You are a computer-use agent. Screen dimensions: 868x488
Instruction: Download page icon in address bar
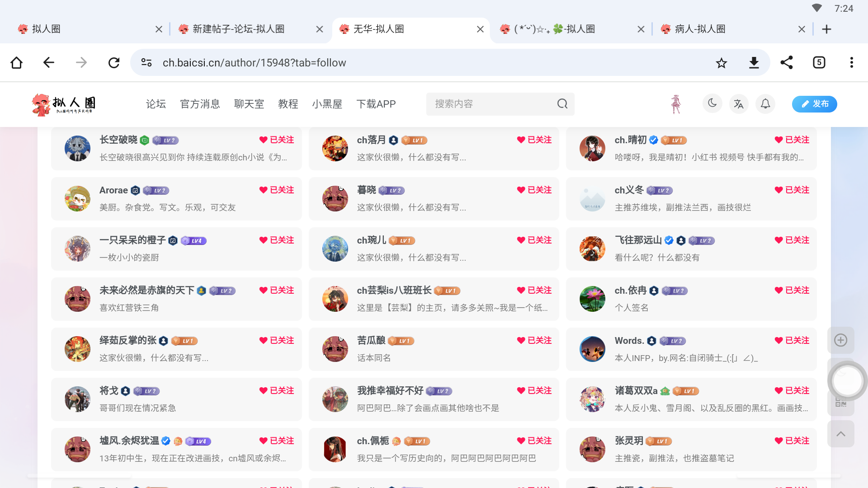coord(754,62)
